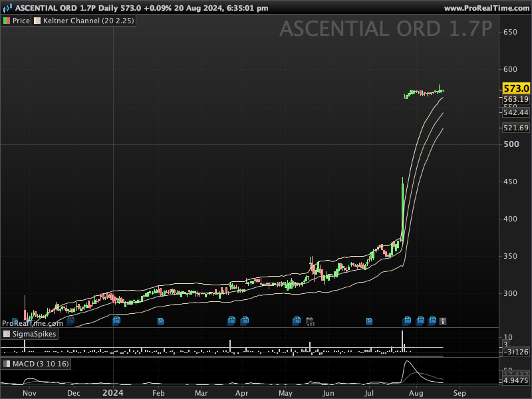The height and width of the screenshot is (399, 532).
Task: Open the single document icon in February
Action: point(160,321)
